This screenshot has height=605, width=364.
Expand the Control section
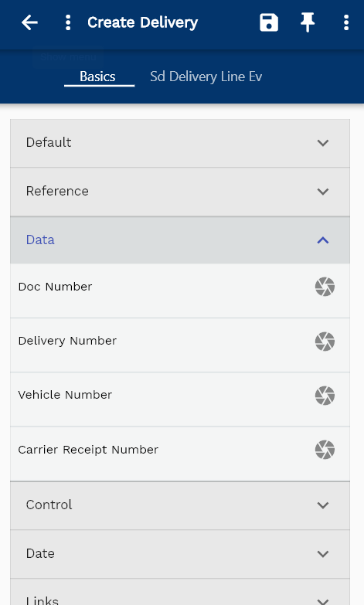pyautogui.click(x=180, y=505)
